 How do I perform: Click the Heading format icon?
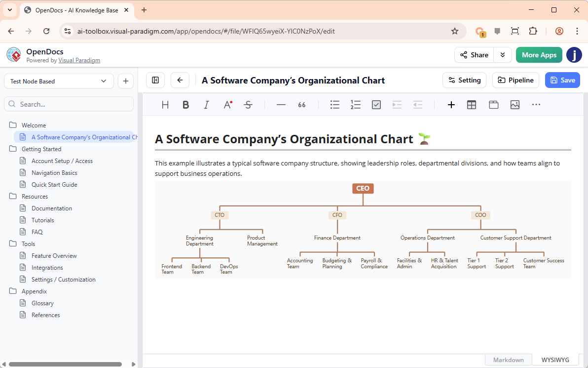[165, 105]
